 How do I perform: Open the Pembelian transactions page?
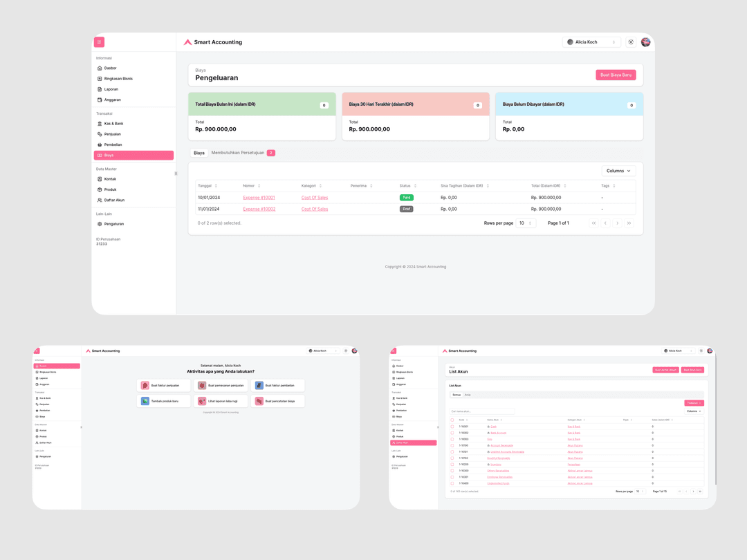(112, 144)
